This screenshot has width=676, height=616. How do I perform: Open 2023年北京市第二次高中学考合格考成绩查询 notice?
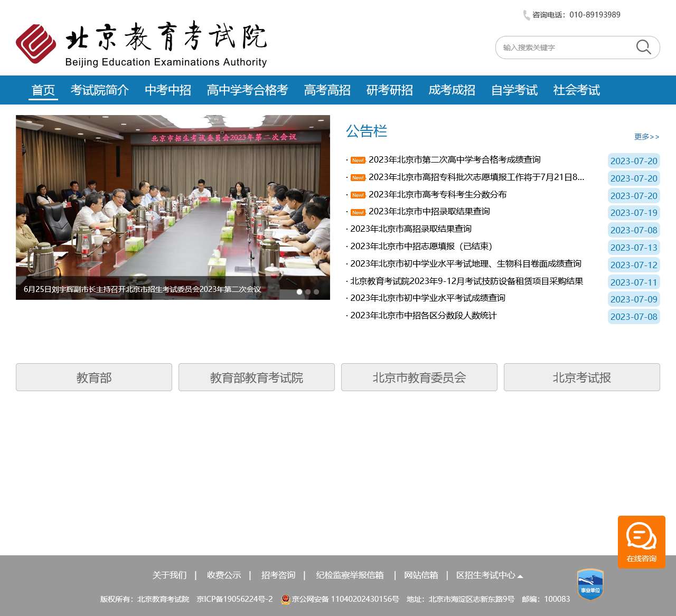click(x=455, y=160)
